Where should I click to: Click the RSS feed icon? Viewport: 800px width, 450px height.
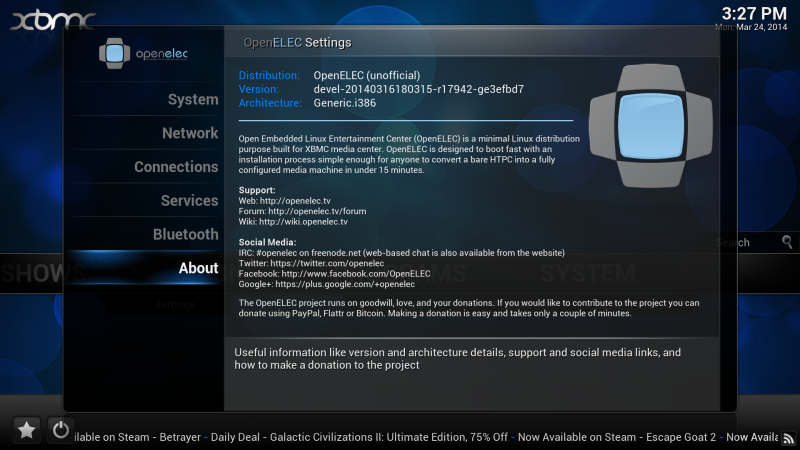789,437
